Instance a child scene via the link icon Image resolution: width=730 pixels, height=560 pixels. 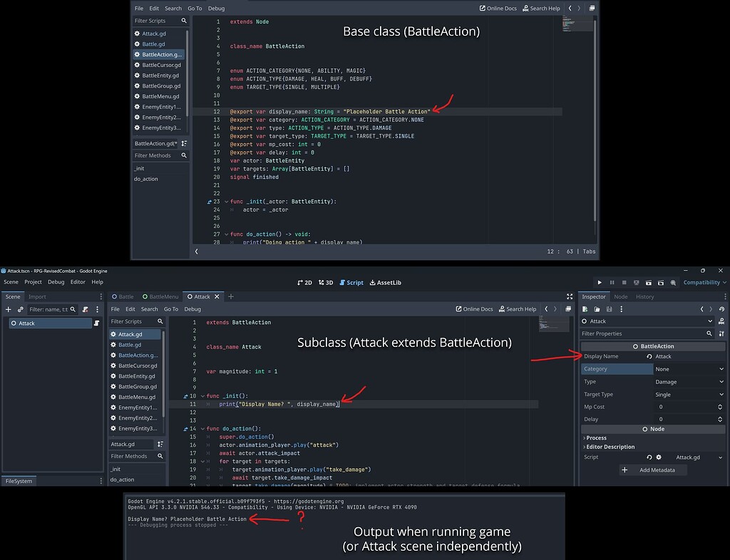coord(21,309)
